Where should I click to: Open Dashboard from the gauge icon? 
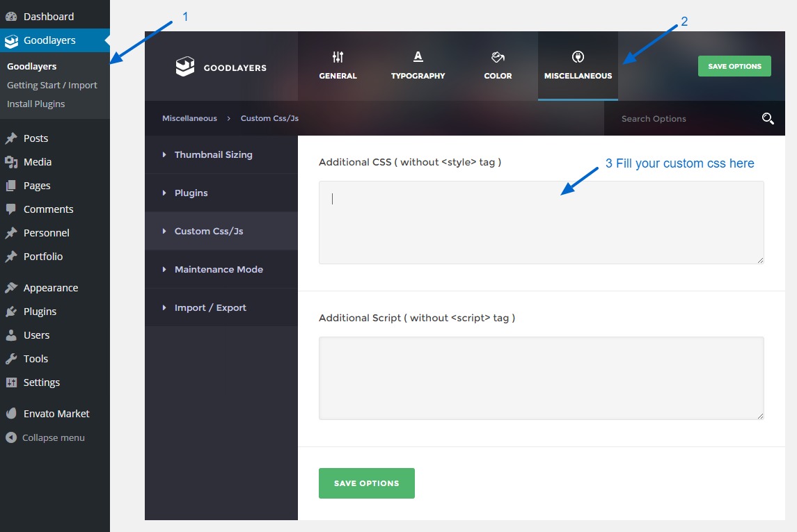(x=11, y=17)
